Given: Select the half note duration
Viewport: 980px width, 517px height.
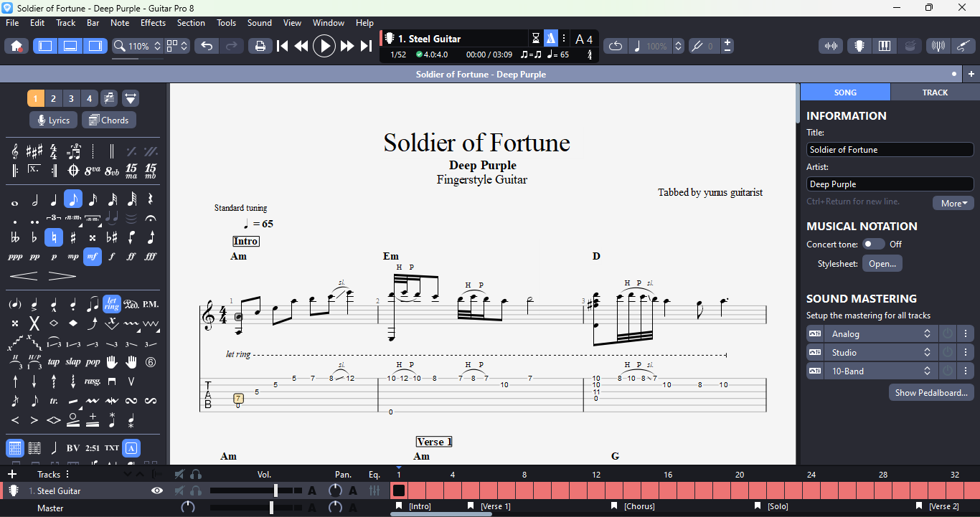Looking at the screenshot, I should coord(34,199).
